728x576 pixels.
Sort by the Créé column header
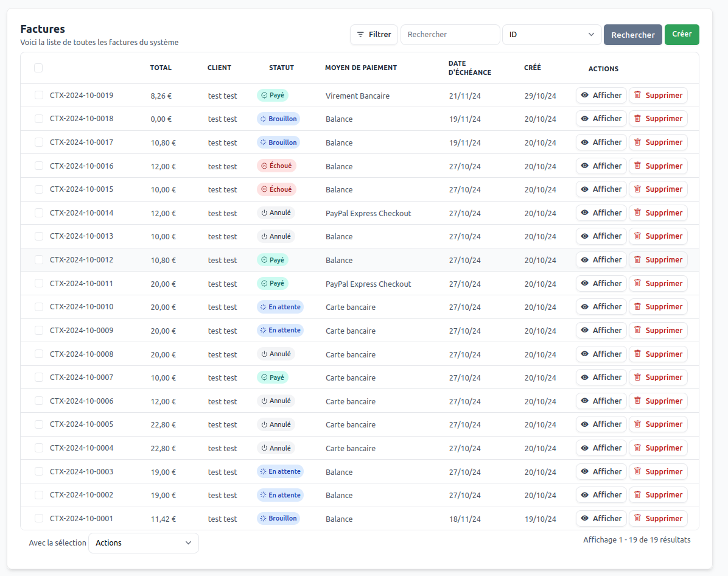point(532,68)
